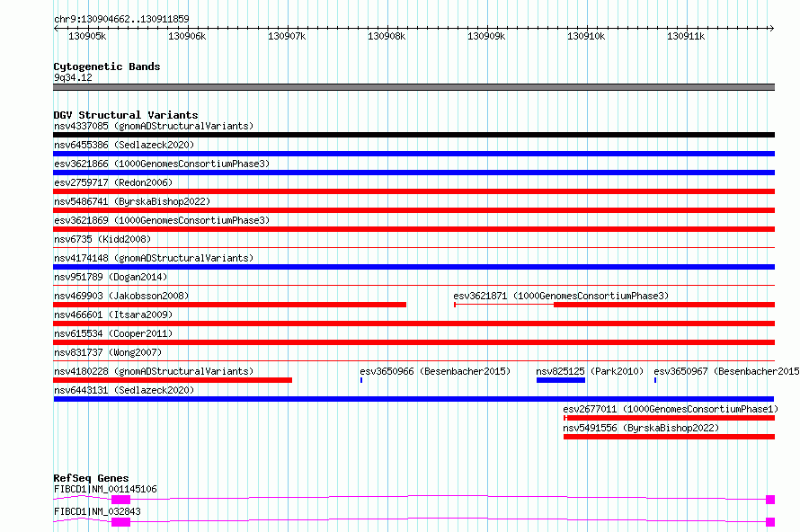Open nsv831737 (Wong2007) label

click(x=108, y=352)
